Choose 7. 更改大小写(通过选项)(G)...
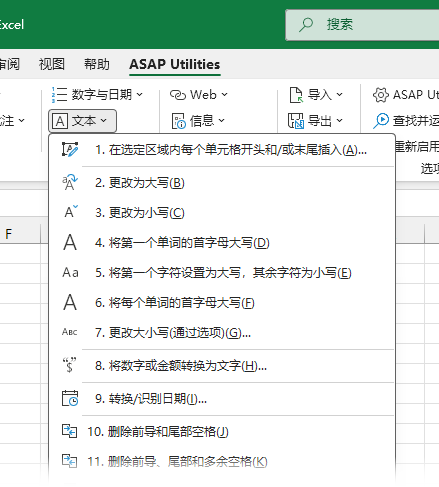Screen dimensions: 439x487 222,332
